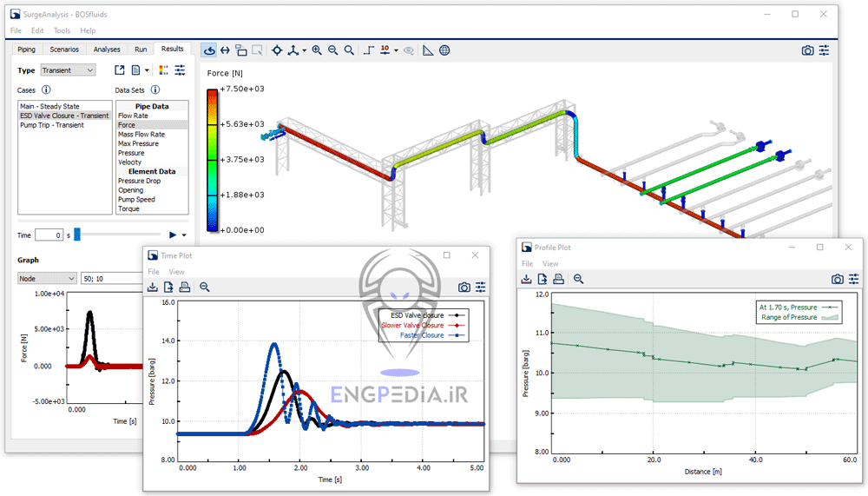Open Time Plot settings sliders icon
This screenshot has width=868, height=496.
click(x=481, y=287)
